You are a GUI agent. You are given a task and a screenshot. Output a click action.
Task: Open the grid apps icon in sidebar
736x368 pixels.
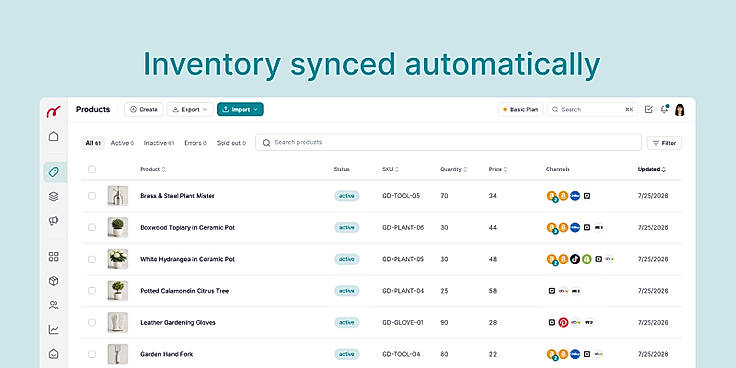[x=54, y=257]
